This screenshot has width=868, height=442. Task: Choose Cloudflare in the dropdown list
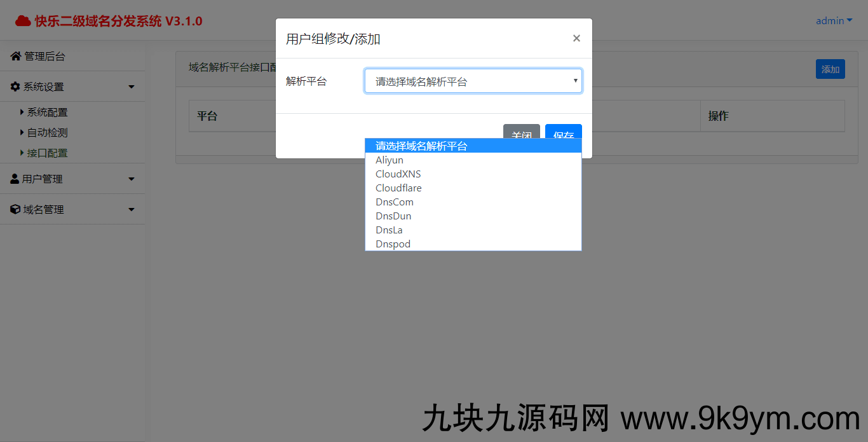coord(398,188)
